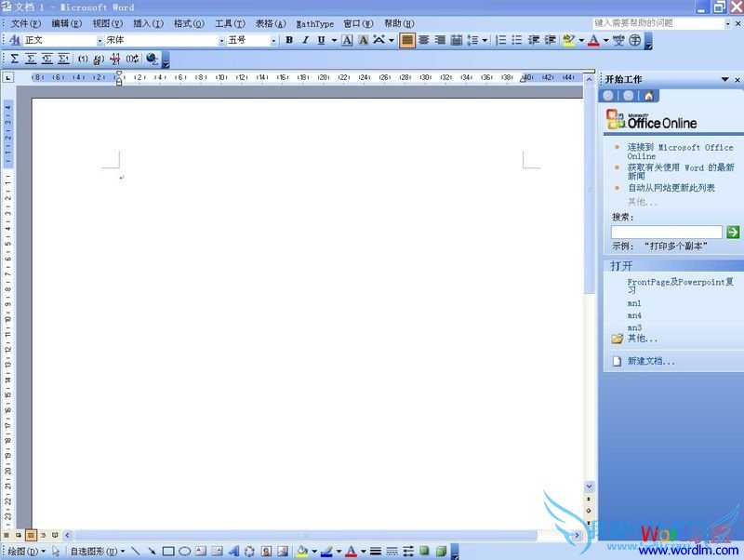Select the Rectangle drawing tool
This screenshot has width=744, height=560.
point(168,551)
